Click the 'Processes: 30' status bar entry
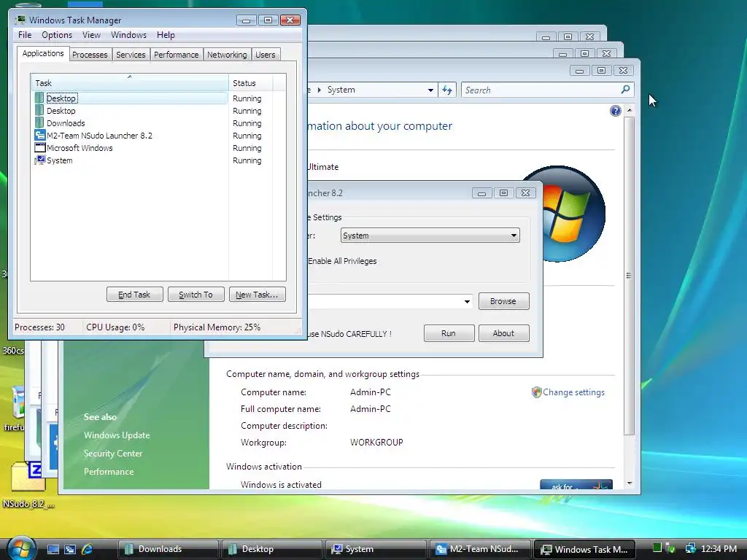Image resolution: width=747 pixels, height=560 pixels. 39,327
